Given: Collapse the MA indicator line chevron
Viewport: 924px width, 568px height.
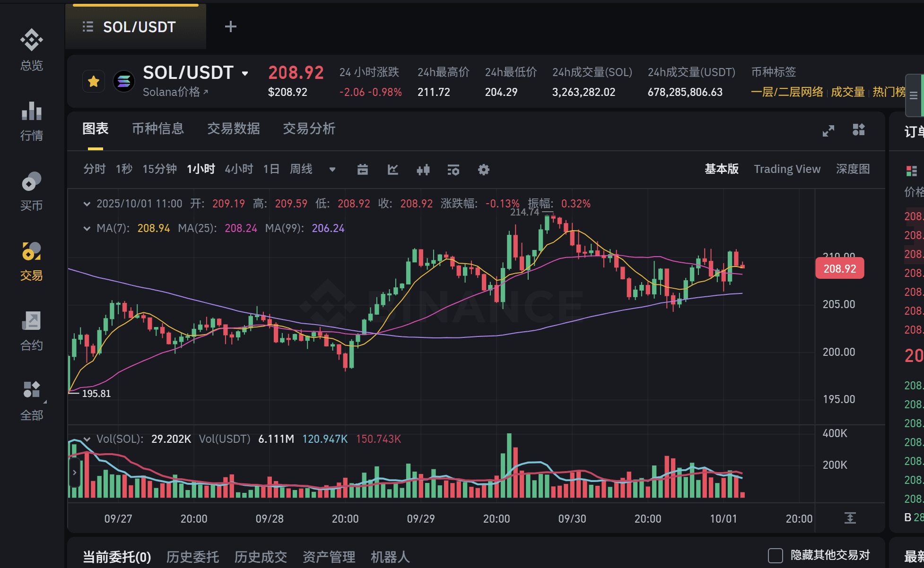Looking at the screenshot, I should coord(87,229).
